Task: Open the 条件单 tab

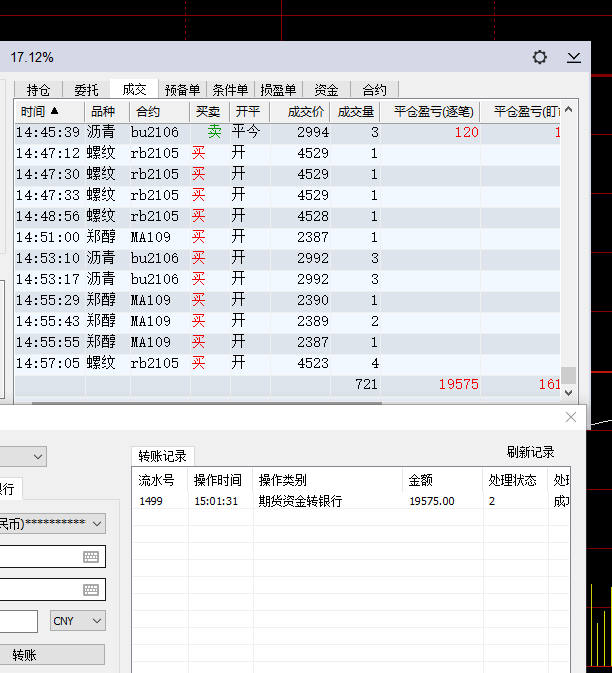Action: tap(230, 90)
